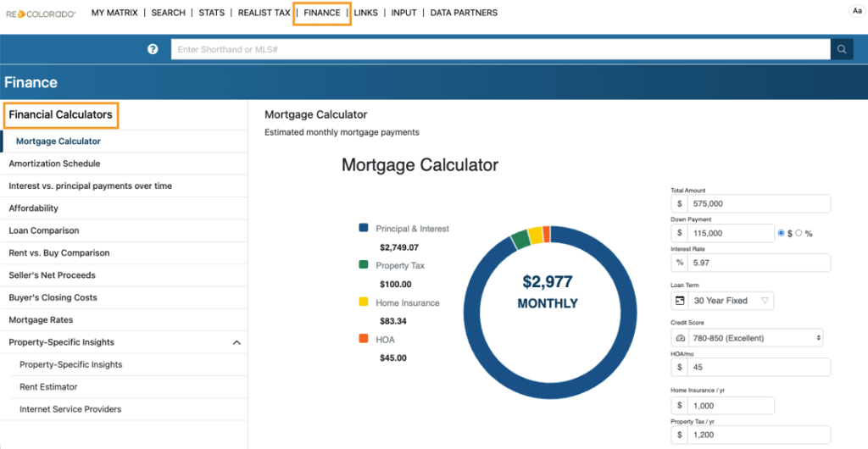
Task: Open the Credit Score dropdown
Action: tap(747, 338)
